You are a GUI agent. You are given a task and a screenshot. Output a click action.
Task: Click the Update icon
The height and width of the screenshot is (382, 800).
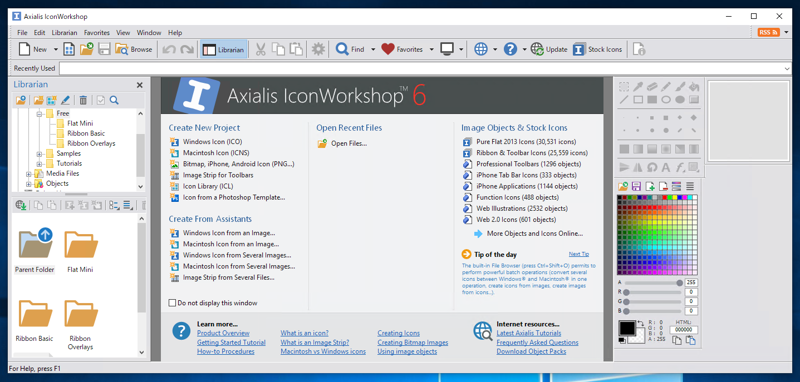pos(537,49)
